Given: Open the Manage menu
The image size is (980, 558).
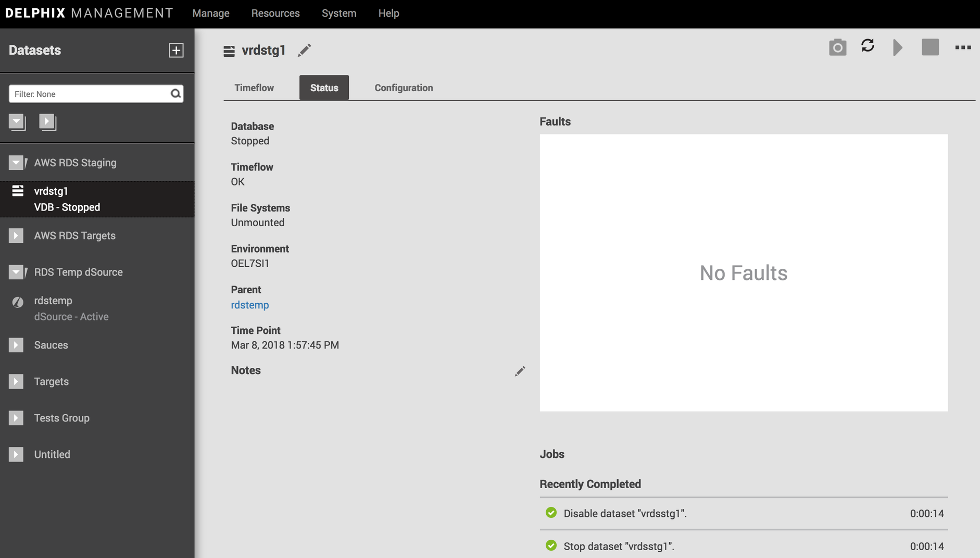Looking at the screenshot, I should point(211,14).
